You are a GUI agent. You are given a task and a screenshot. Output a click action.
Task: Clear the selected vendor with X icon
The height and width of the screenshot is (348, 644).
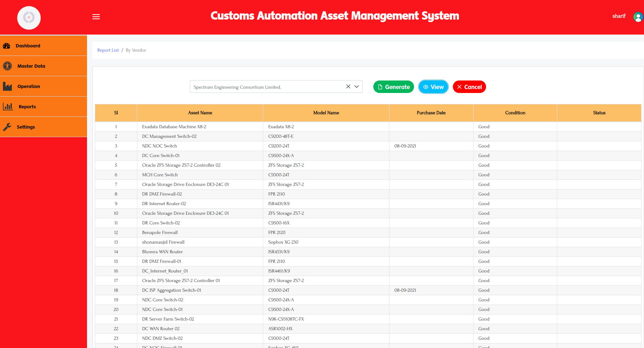pyautogui.click(x=348, y=87)
